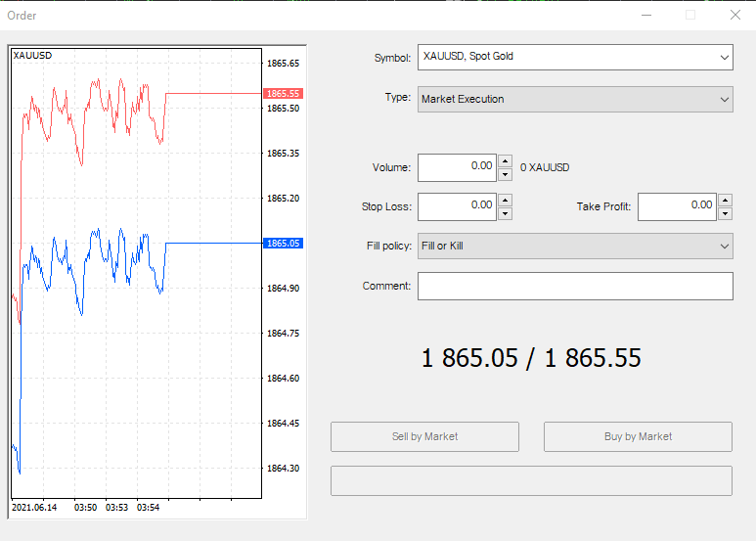Click into the Comment text field
The width and height of the screenshot is (756, 541).
pos(575,286)
